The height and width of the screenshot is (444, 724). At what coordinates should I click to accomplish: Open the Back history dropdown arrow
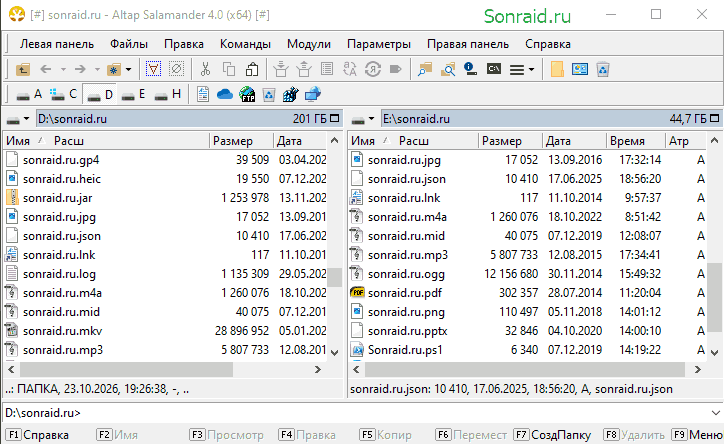click(x=63, y=70)
